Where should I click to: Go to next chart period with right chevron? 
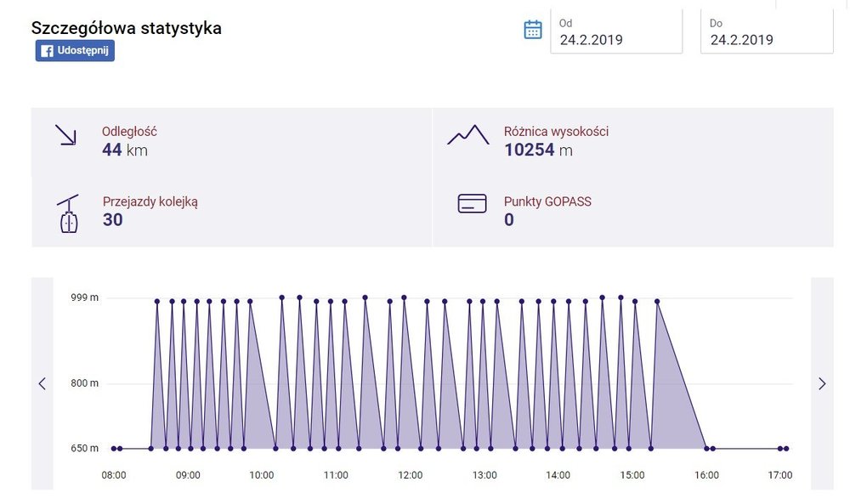tap(822, 383)
